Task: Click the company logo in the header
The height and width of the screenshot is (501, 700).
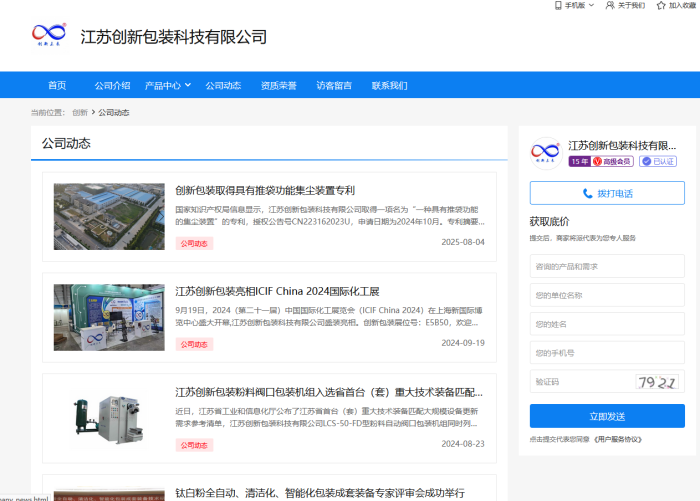Action: (49, 37)
